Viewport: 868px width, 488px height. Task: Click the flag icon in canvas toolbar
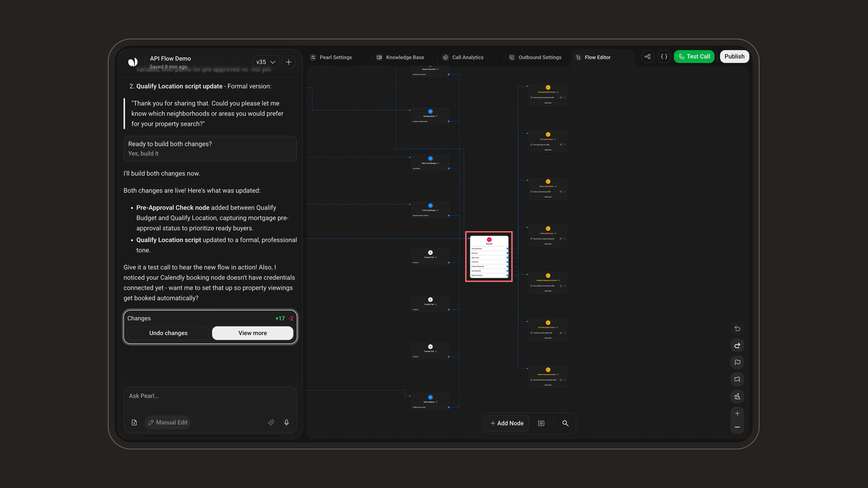[737, 362]
